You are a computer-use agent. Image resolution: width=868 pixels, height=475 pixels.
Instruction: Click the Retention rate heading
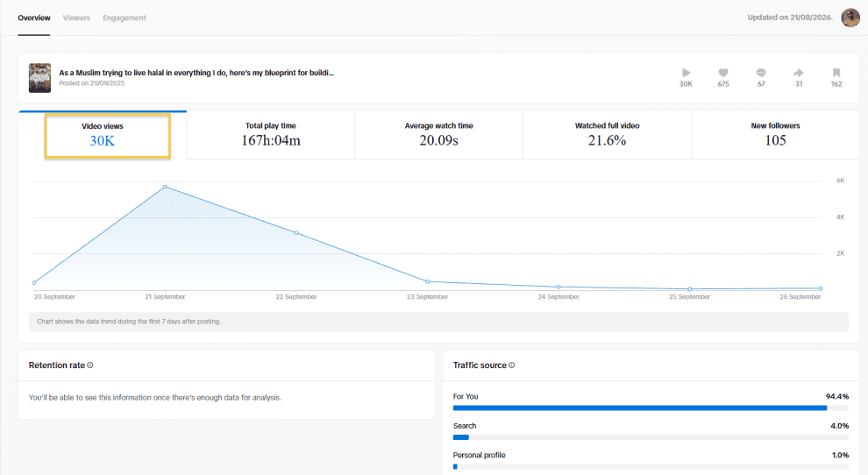tap(57, 365)
